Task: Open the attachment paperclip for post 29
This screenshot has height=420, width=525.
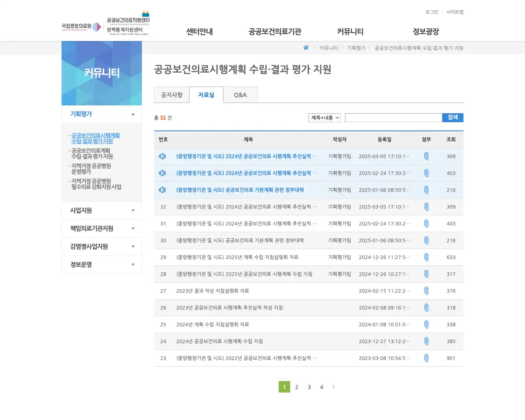Action: [426, 257]
